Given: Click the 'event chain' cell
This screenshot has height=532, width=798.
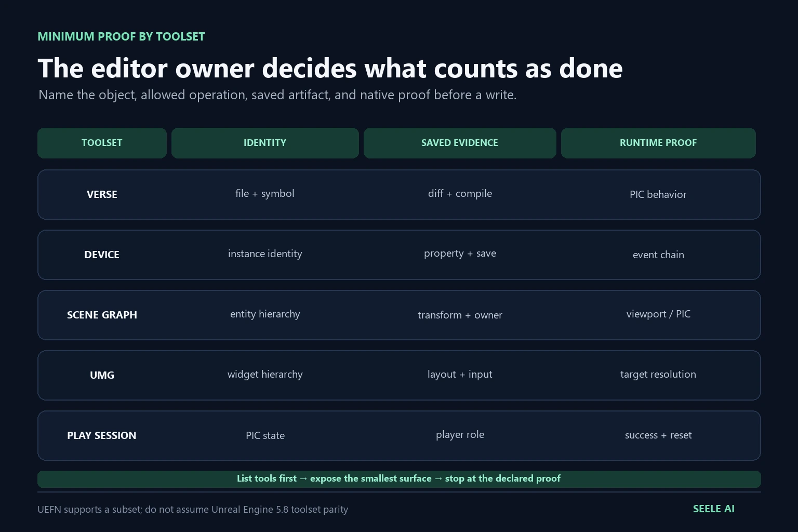Looking at the screenshot, I should pos(658,255).
